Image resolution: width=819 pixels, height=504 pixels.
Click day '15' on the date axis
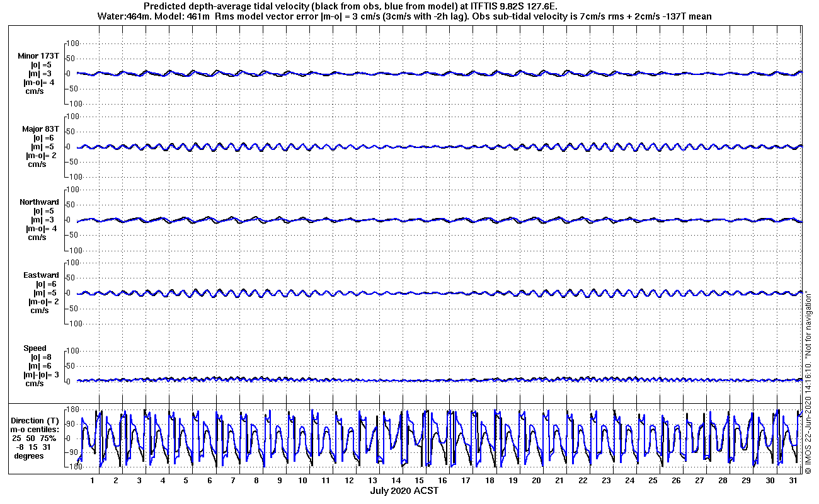419,481
